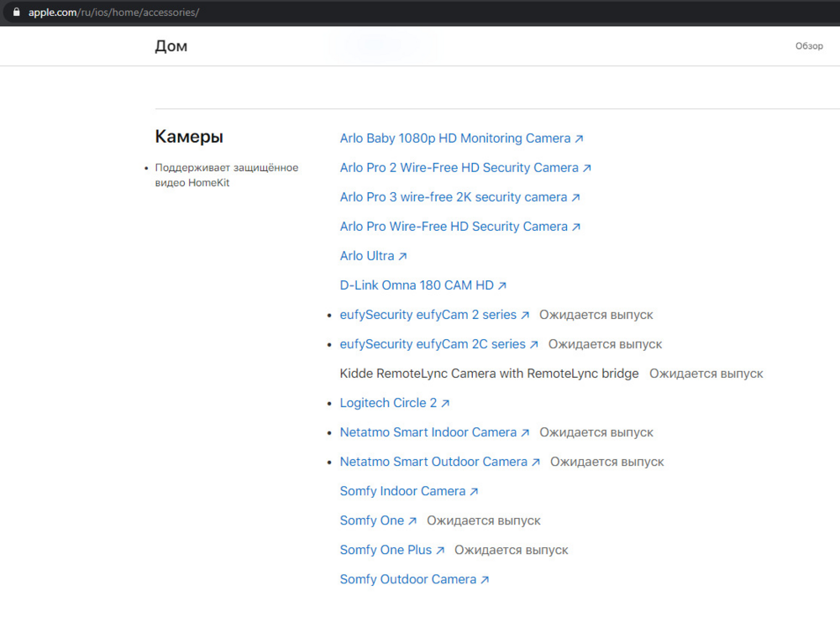The width and height of the screenshot is (840, 622).
Task: Open the Обзор tab in the navigation
Action: 809,46
